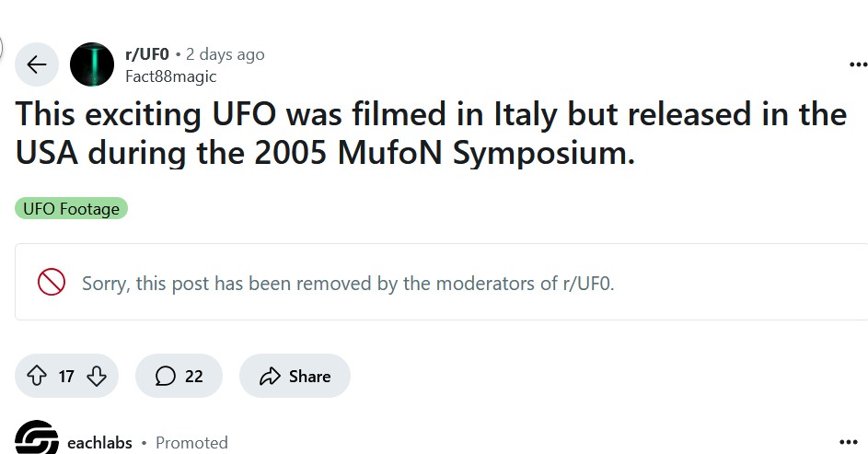This screenshot has height=454, width=868.
Task: Click the post title about Italy UFO
Action: (x=431, y=133)
